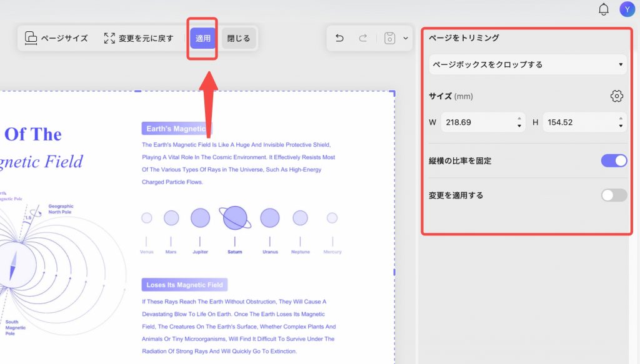Decrease width with the down stepper
640x364 pixels.
click(x=519, y=126)
